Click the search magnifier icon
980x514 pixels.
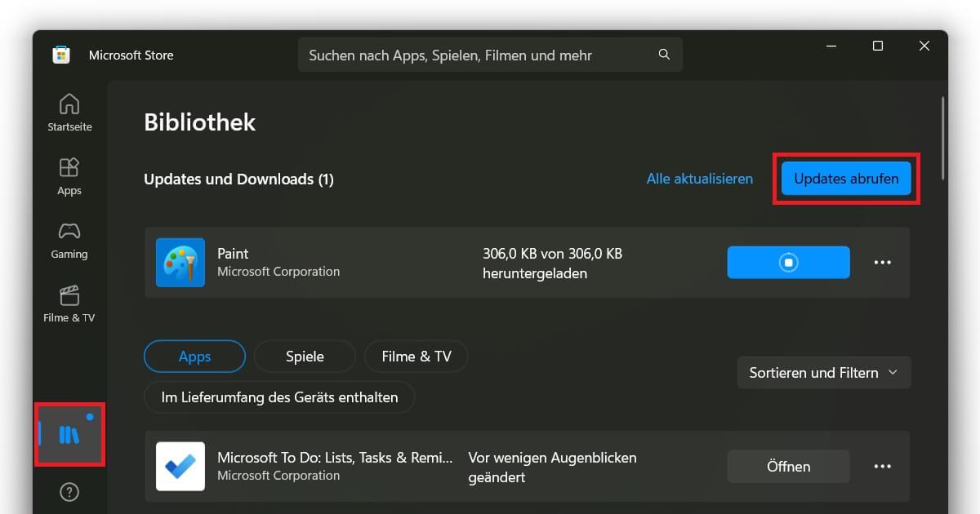[663, 55]
